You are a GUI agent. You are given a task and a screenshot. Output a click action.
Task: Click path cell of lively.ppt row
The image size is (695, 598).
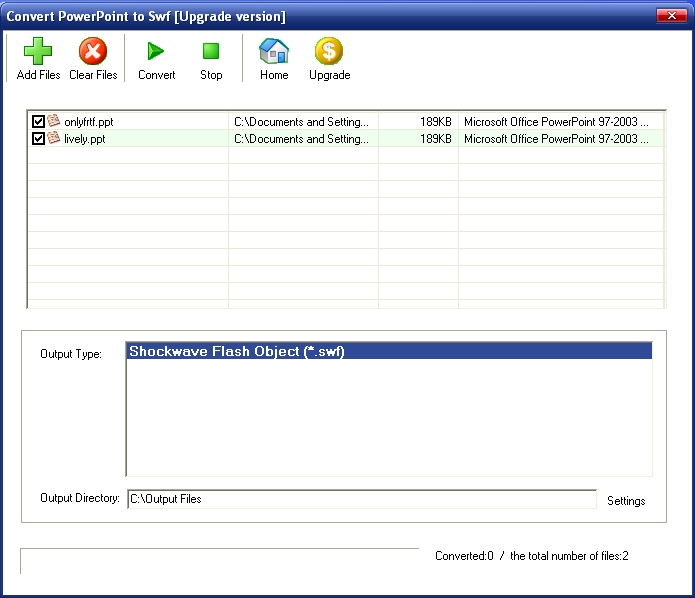pos(303,139)
